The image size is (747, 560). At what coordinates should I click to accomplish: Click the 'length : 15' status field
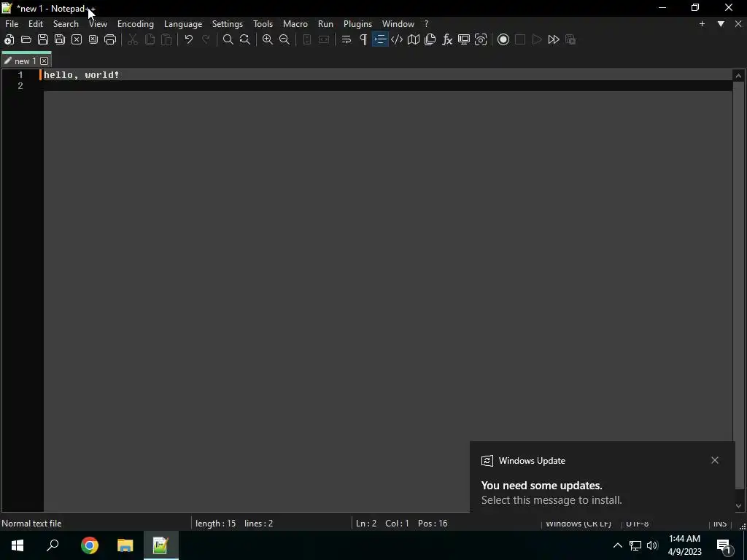pyautogui.click(x=215, y=524)
